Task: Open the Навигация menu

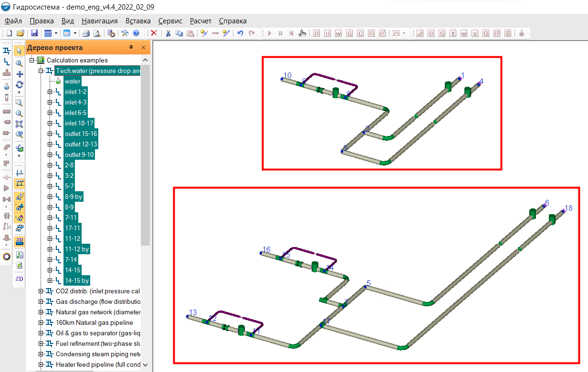Action: point(100,21)
